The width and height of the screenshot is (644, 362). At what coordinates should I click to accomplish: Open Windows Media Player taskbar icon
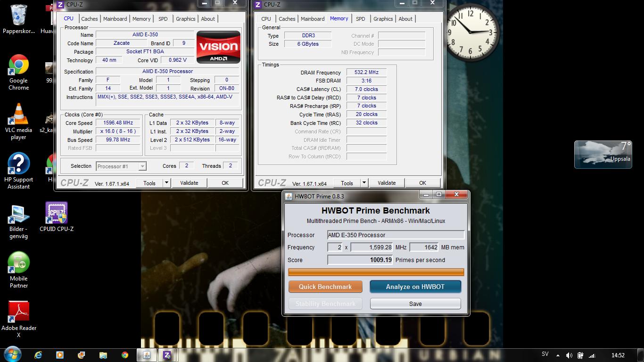[x=60, y=355]
